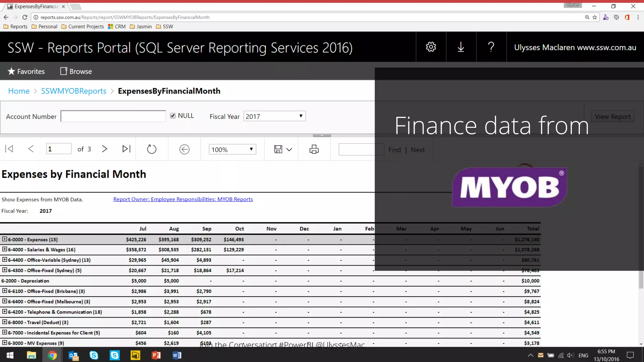
Task: Open the Fiscal Year dropdown
Action: tap(274, 116)
